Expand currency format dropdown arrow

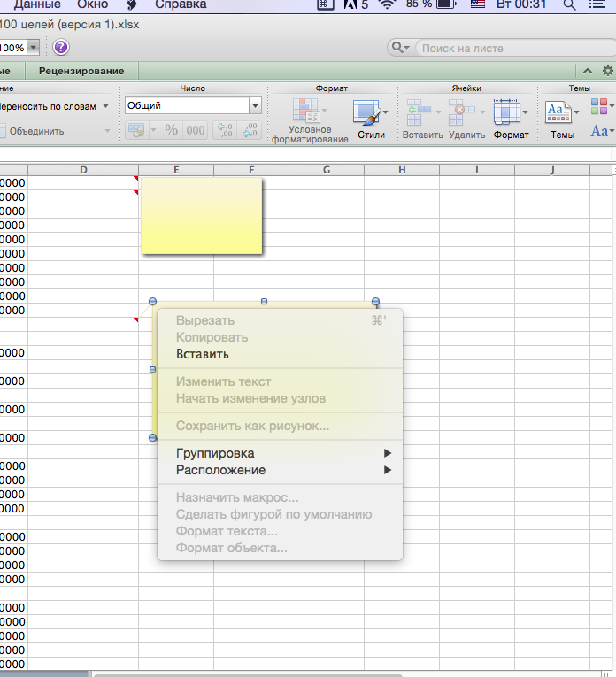pyautogui.click(x=153, y=130)
